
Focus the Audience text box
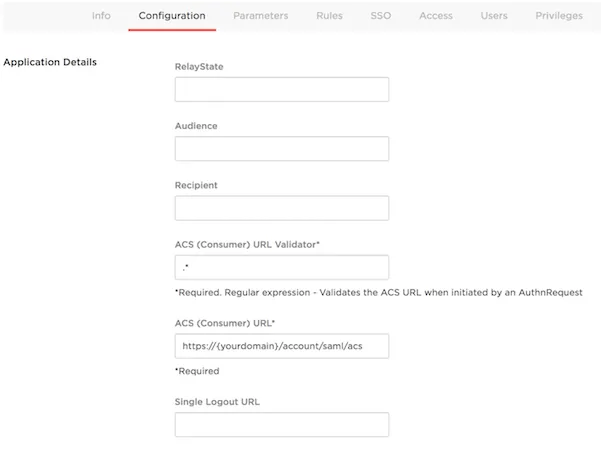[x=281, y=149]
